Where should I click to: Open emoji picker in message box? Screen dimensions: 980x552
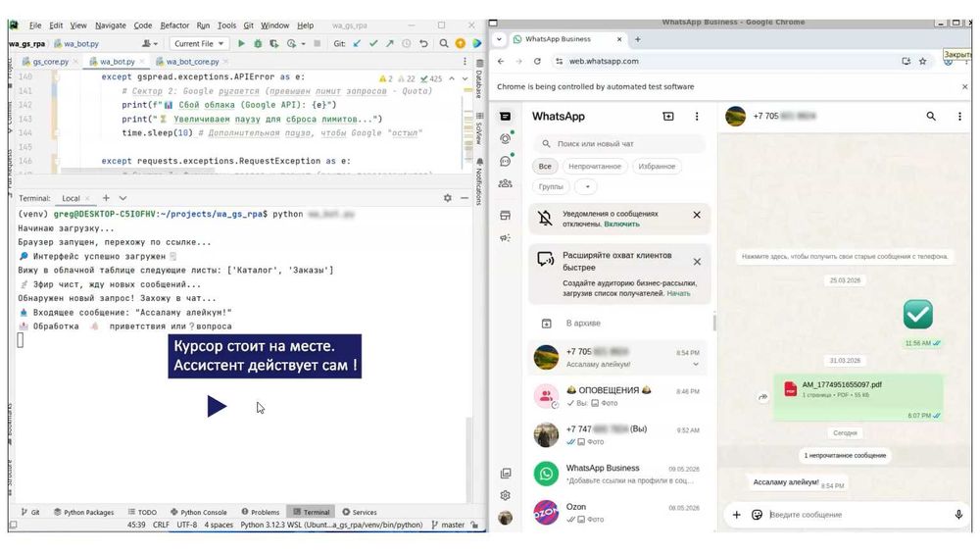tap(757, 515)
